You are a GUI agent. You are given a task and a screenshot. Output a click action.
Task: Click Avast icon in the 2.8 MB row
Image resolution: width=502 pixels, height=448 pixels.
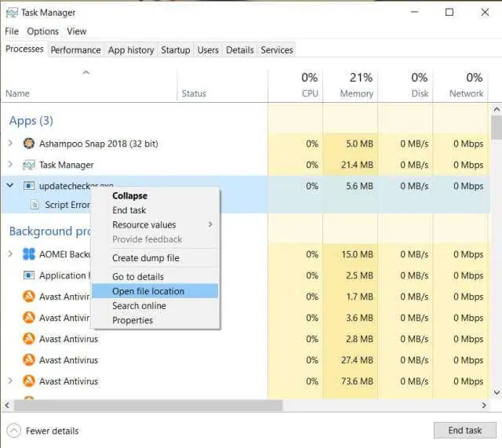point(29,339)
